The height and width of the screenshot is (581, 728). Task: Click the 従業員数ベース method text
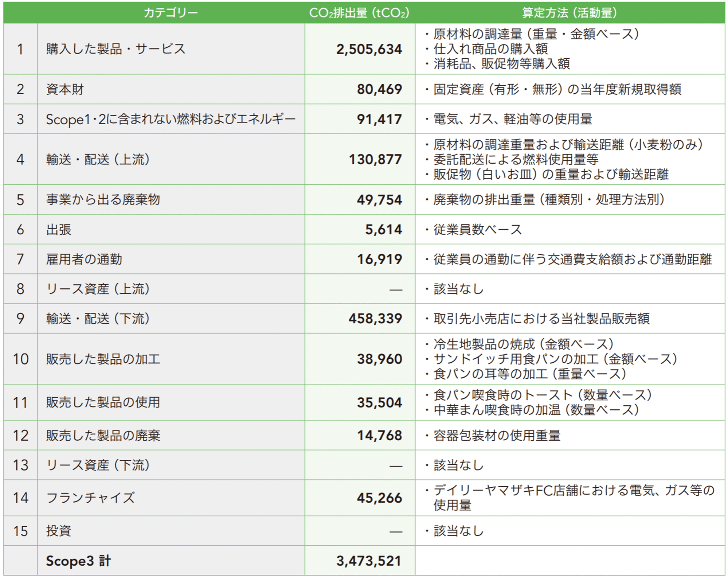click(478, 230)
